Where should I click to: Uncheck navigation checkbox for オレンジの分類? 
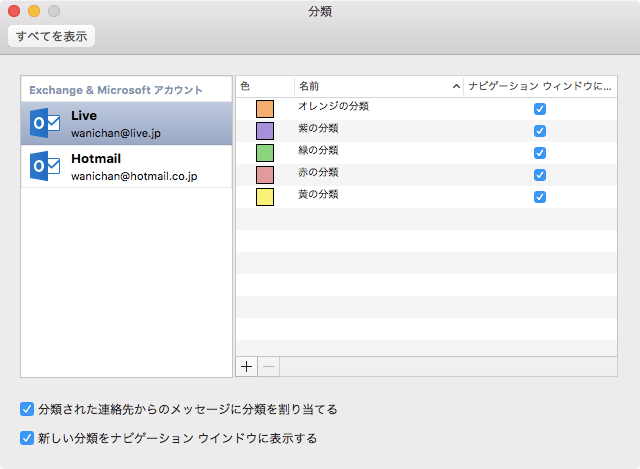pos(540,109)
